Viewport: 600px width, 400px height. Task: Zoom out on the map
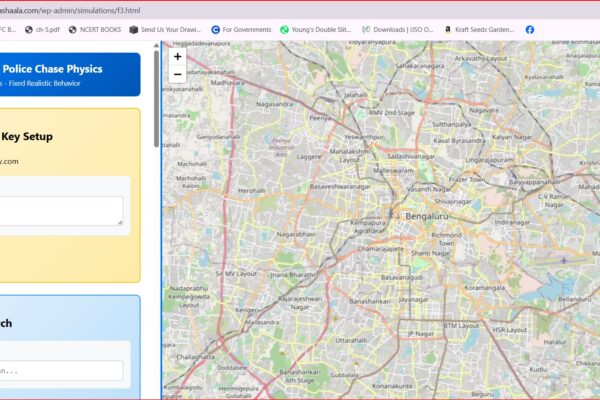coord(177,74)
